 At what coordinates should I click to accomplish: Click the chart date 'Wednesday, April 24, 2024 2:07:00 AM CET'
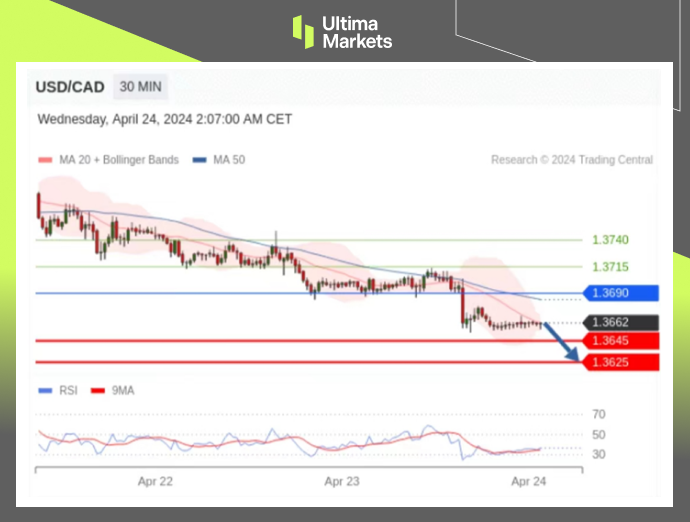[165, 119]
